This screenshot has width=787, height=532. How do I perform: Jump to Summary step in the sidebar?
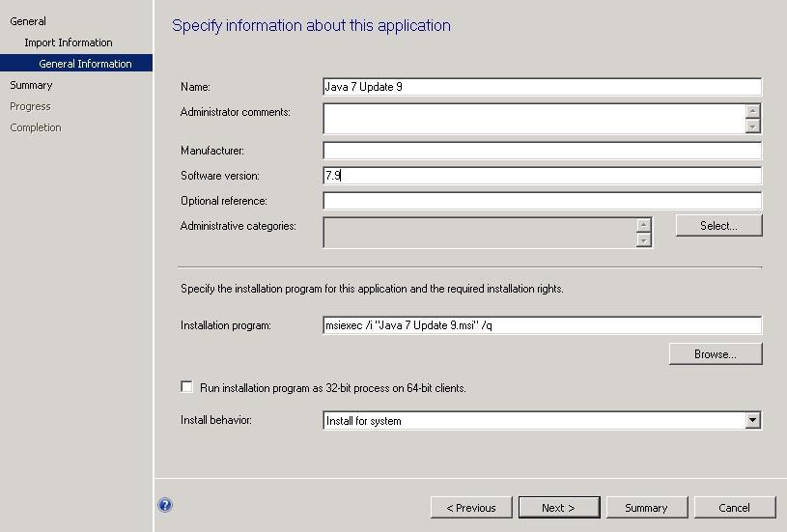[x=31, y=85]
